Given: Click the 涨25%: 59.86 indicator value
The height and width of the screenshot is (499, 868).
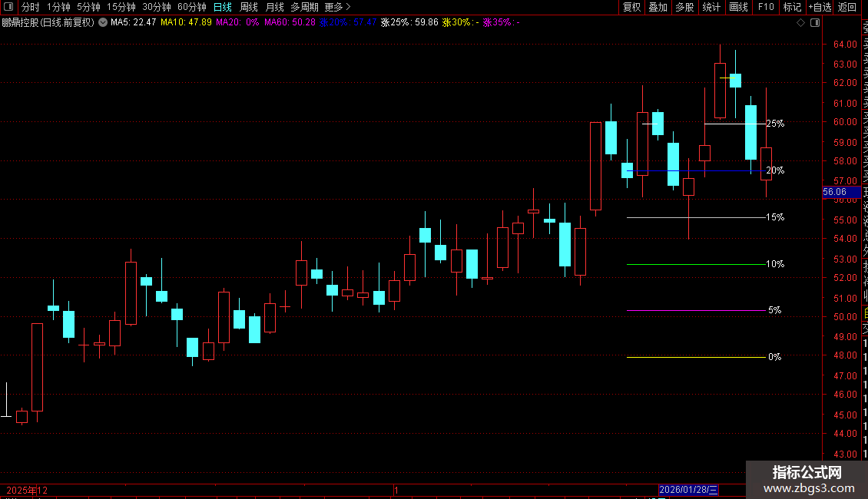Looking at the screenshot, I should tap(409, 23).
